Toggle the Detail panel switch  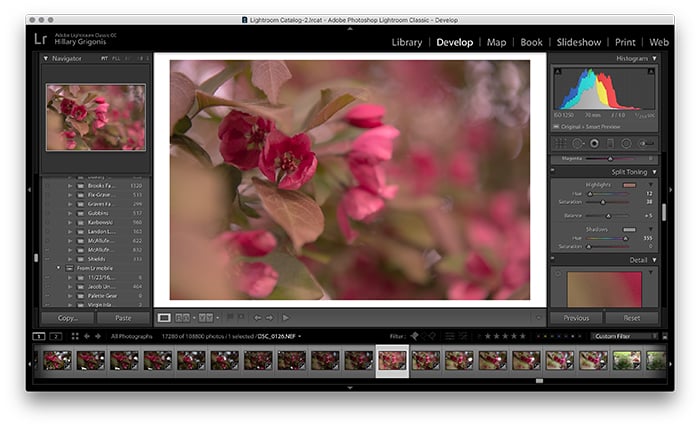click(x=553, y=258)
